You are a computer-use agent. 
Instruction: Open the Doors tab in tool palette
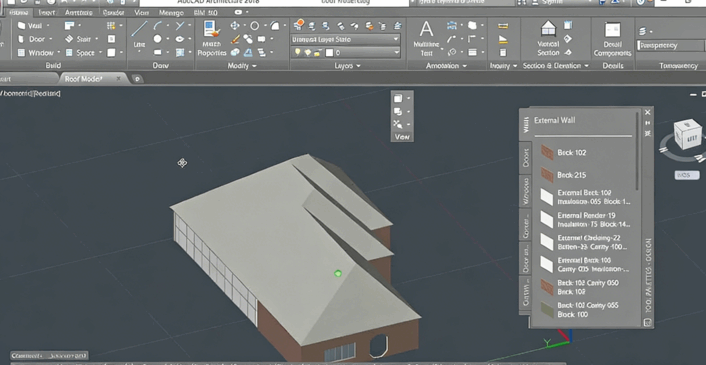coord(525,158)
